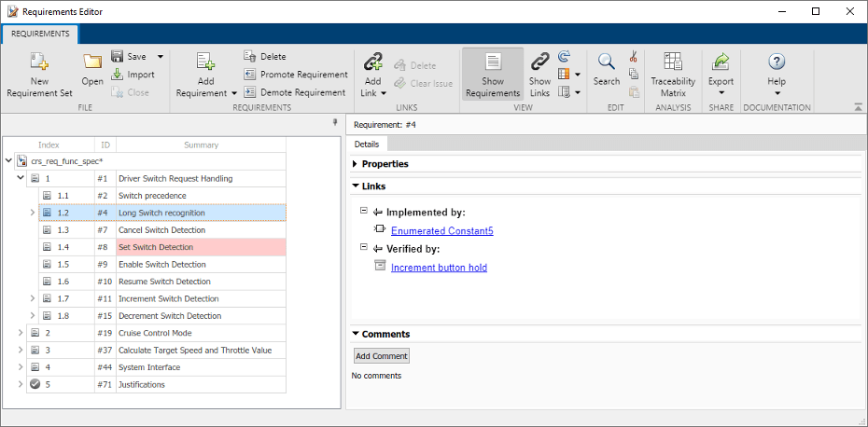This screenshot has height=427, width=868.
Task: Collapse the Links section
Action: click(x=356, y=186)
